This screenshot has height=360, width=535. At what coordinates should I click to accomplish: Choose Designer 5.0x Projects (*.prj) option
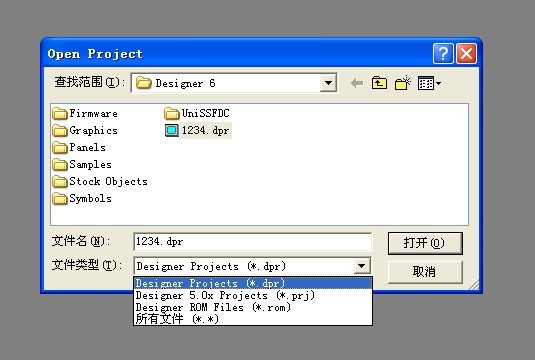point(252,295)
